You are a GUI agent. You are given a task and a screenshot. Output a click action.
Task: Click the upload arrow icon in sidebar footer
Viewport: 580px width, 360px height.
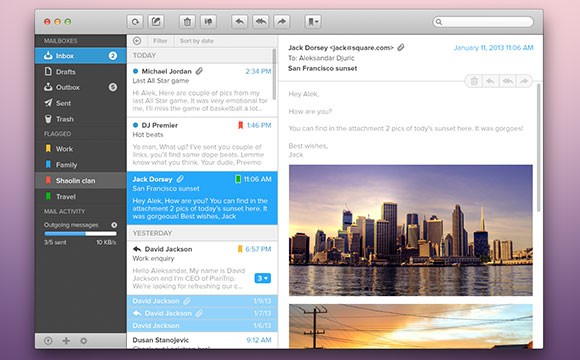(x=48, y=341)
